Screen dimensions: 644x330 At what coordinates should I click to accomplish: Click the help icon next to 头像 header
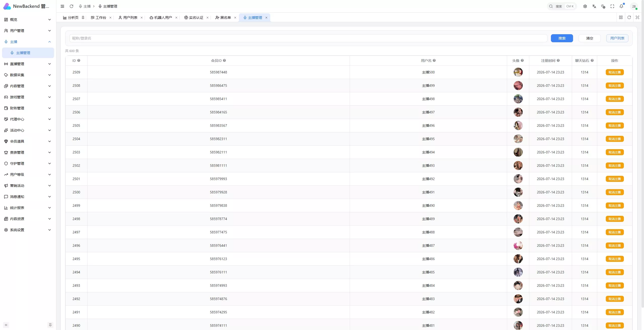pos(522,60)
